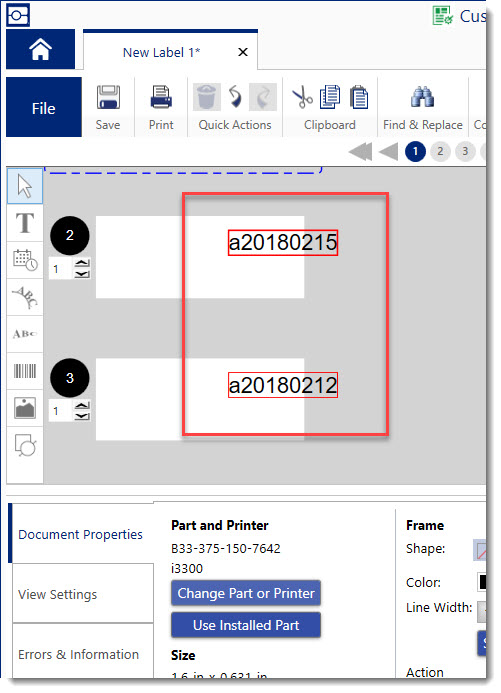Paste from the clipboard
Viewport: 501px width, 693px height.
point(359,97)
